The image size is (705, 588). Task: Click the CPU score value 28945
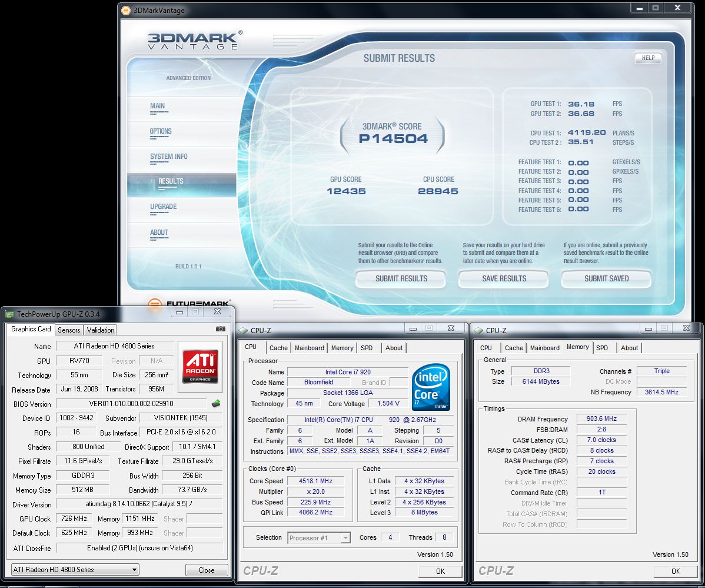[x=438, y=191]
